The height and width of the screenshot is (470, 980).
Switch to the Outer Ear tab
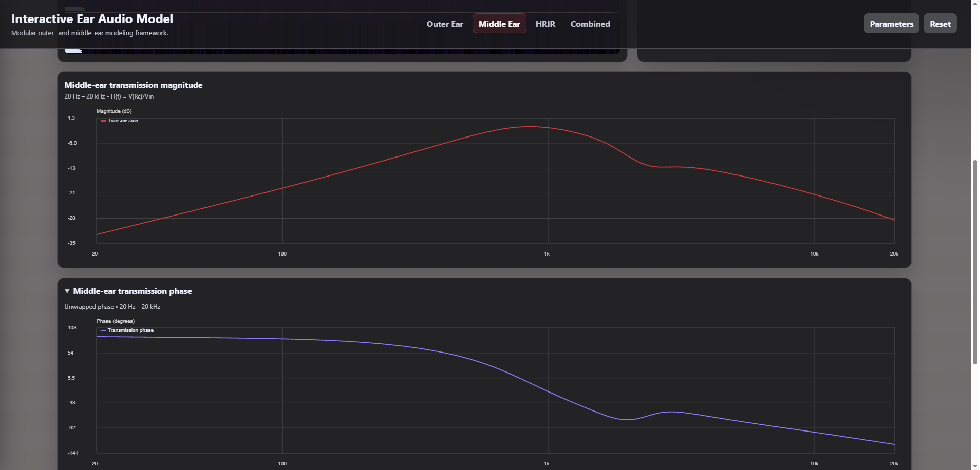click(445, 24)
